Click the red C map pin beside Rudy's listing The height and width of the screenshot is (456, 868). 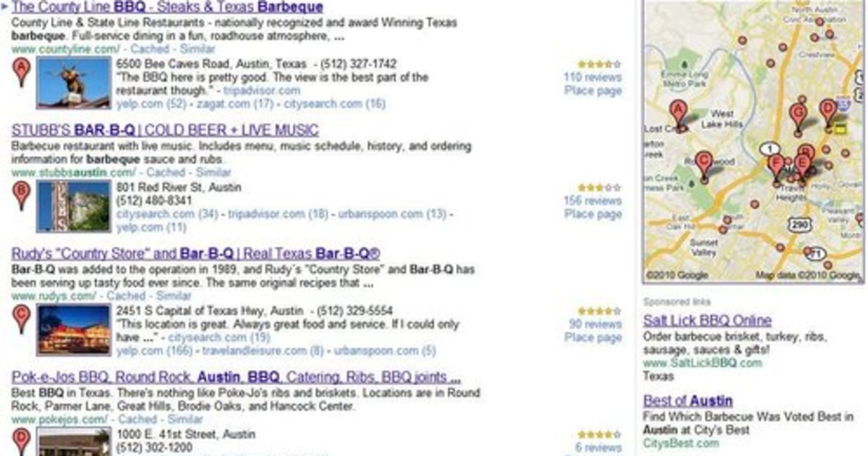21,319
